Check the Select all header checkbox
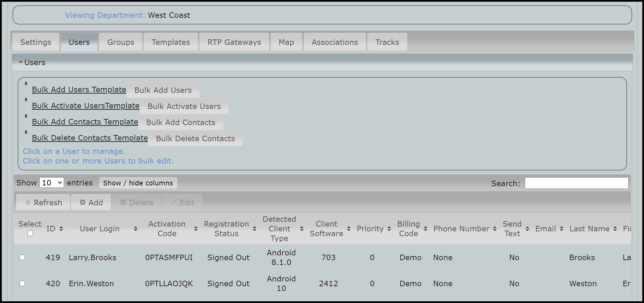 coord(30,233)
